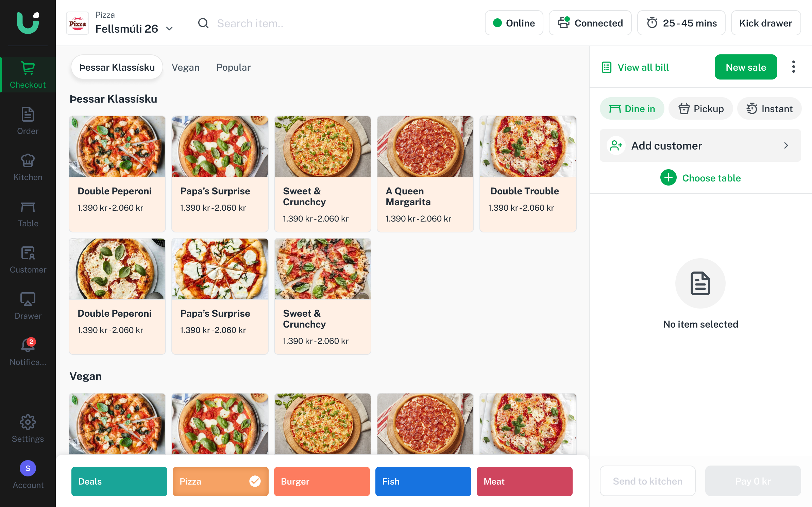Click the green app logo
812x507 pixels.
28,23
